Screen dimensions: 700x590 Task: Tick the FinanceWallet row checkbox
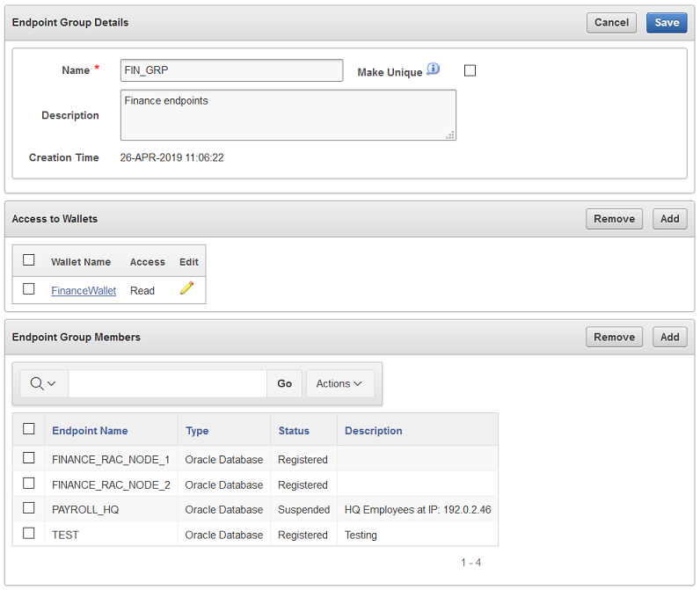click(x=29, y=288)
